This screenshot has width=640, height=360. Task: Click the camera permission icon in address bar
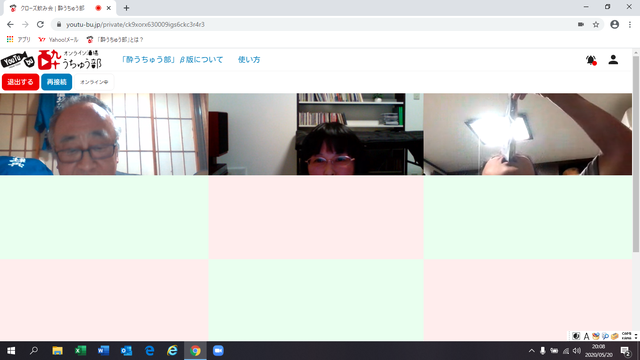[x=581, y=24]
